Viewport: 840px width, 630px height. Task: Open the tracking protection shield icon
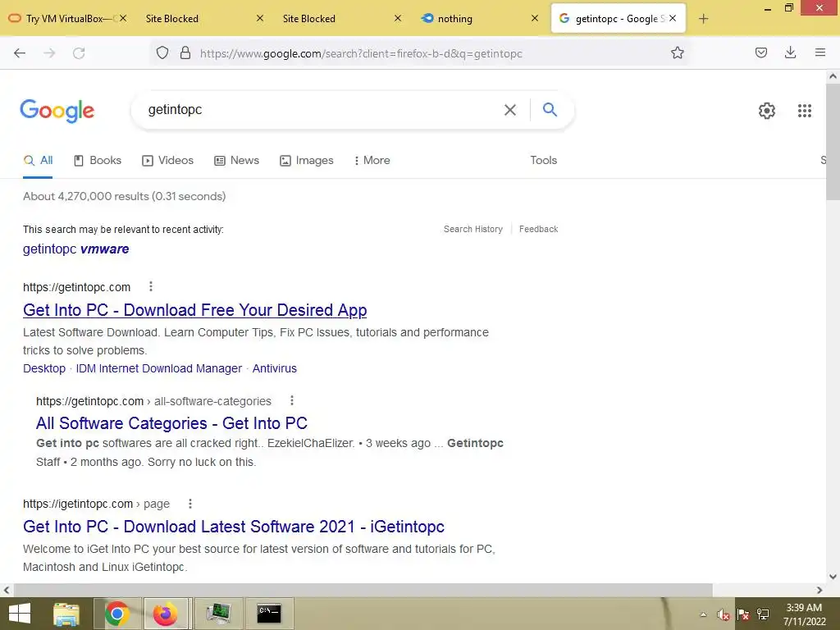(162, 52)
